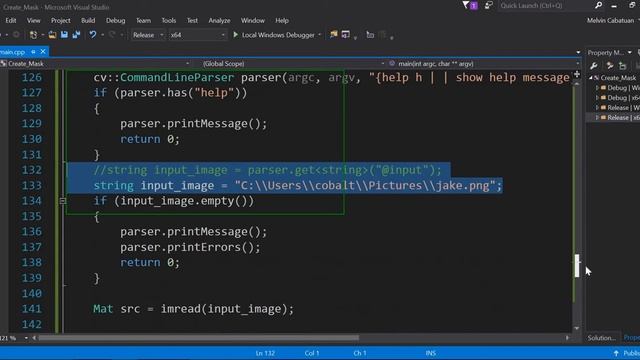Open the Help menu
The height and width of the screenshot is (360, 640).
282,20
